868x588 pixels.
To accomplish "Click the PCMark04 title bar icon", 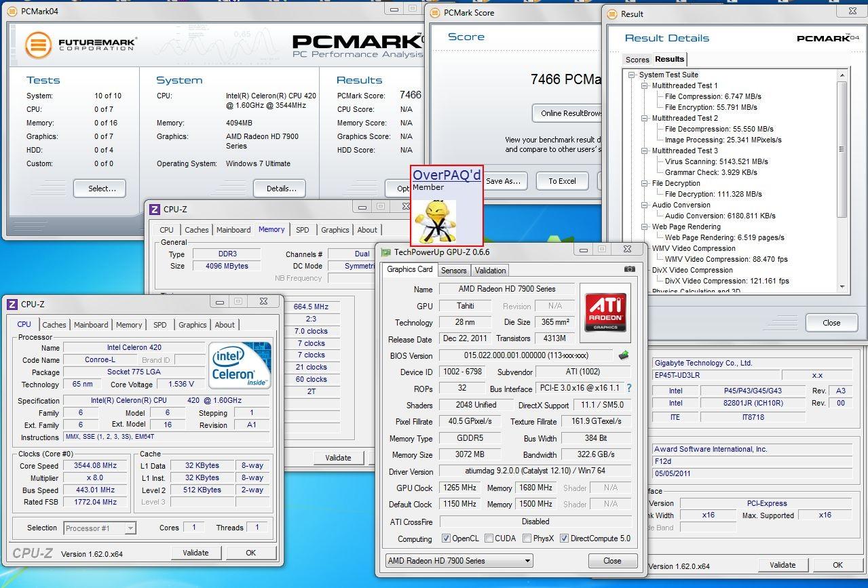I will (13, 12).
